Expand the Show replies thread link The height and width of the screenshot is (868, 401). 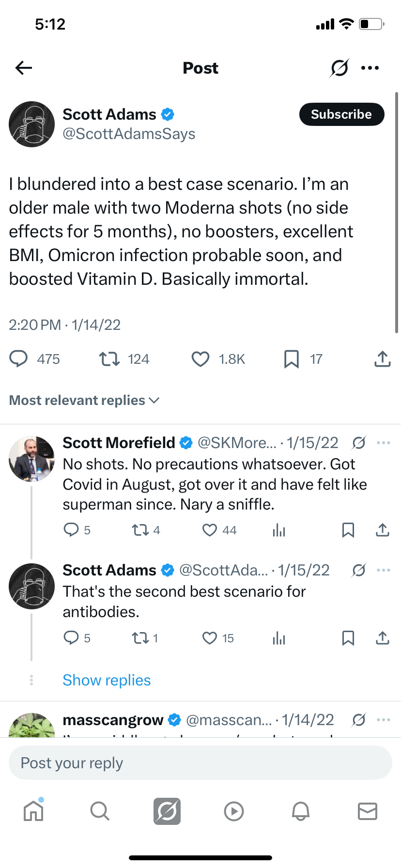[x=107, y=681]
